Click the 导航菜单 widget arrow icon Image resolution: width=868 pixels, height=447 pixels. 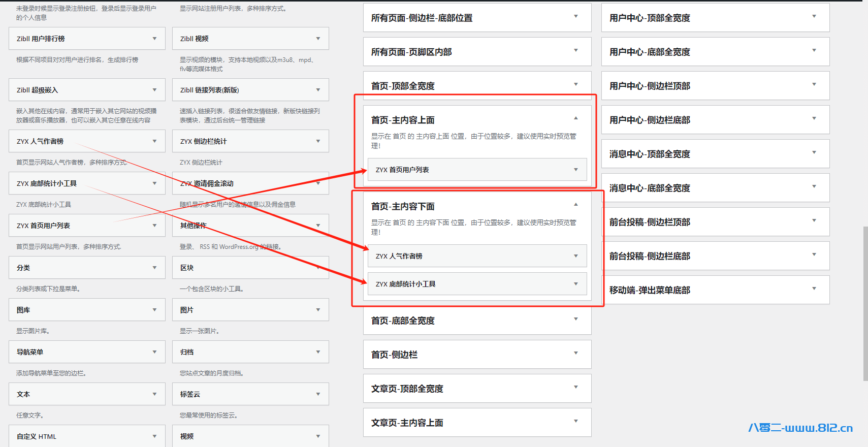click(x=154, y=352)
